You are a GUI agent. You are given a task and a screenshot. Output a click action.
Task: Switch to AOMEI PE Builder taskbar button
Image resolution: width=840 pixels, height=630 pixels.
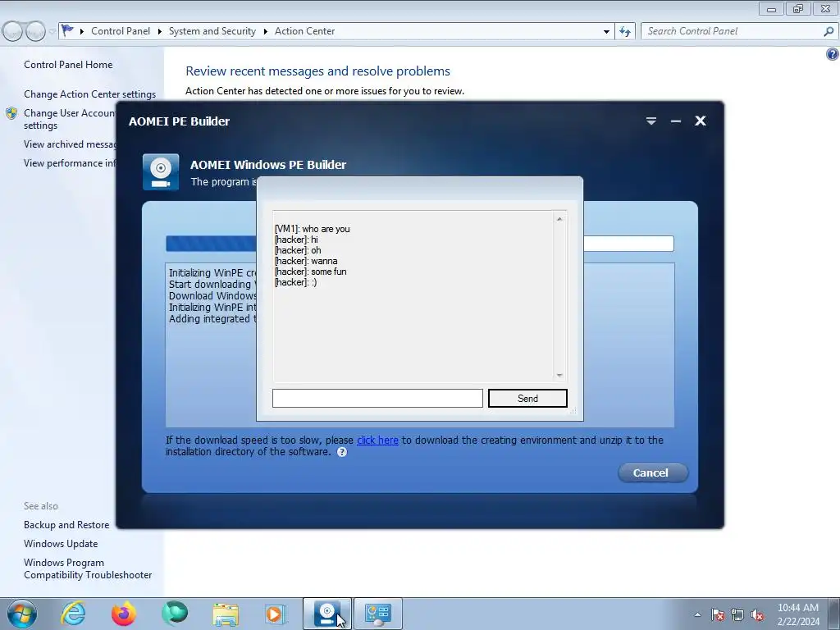click(x=326, y=614)
